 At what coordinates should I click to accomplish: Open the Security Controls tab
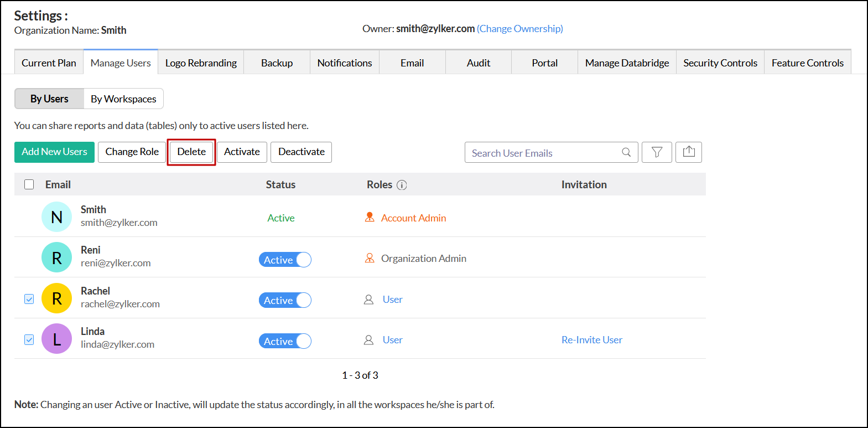[720, 63]
